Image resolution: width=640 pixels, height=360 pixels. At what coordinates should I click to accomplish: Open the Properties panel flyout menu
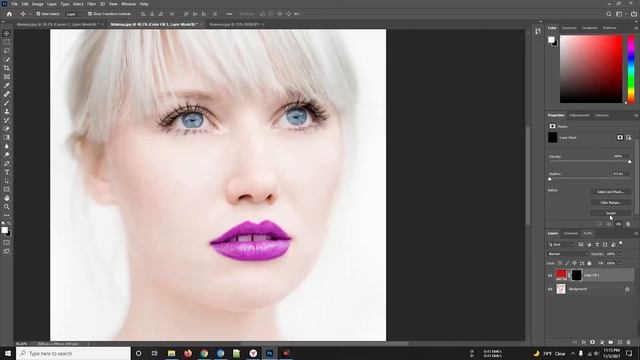pos(636,116)
